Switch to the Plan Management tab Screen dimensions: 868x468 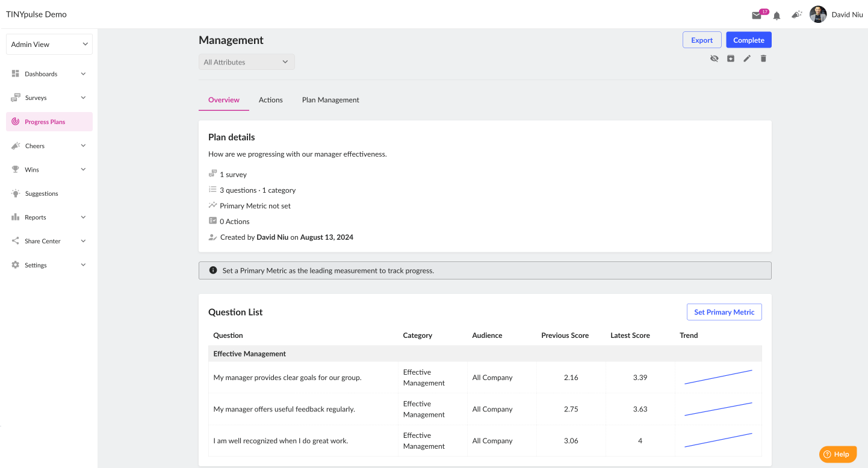click(330, 100)
